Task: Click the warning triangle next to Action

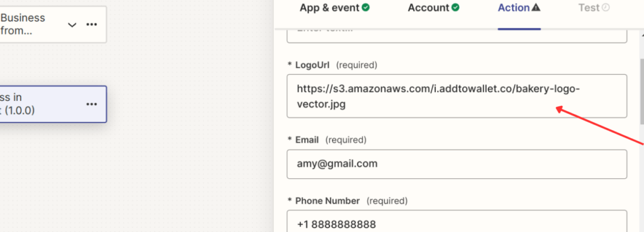Action: pos(536,7)
